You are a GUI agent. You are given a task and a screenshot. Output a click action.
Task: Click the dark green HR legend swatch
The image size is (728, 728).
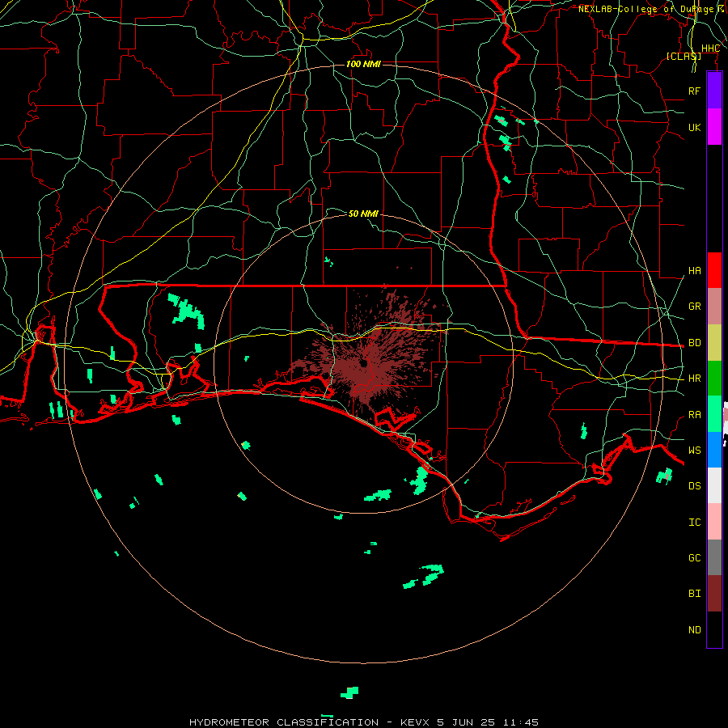(714, 379)
